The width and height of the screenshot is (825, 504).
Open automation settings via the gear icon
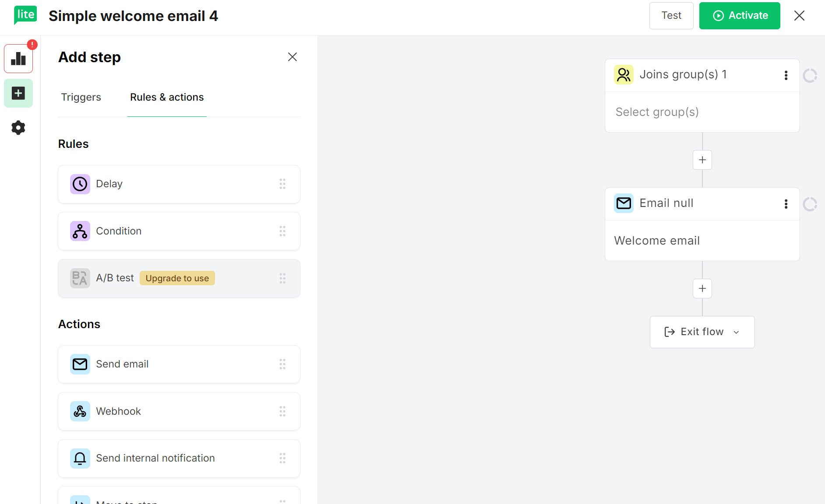(x=18, y=127)
